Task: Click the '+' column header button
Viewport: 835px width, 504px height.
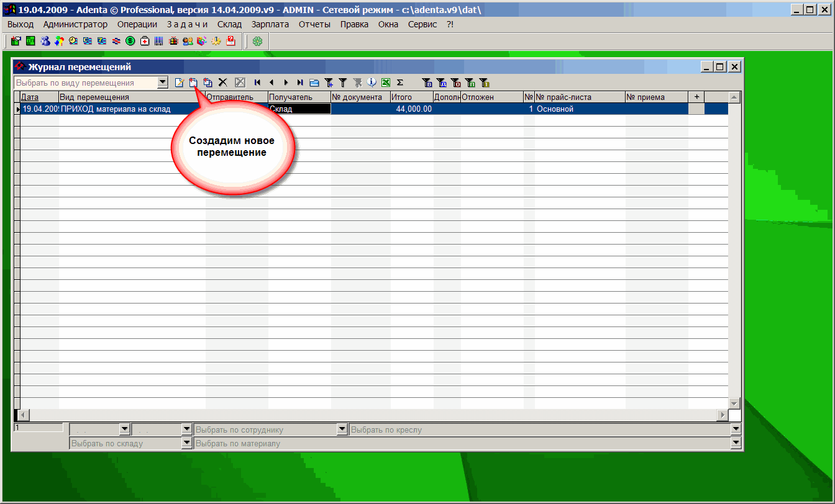Action: pos(696,97)
